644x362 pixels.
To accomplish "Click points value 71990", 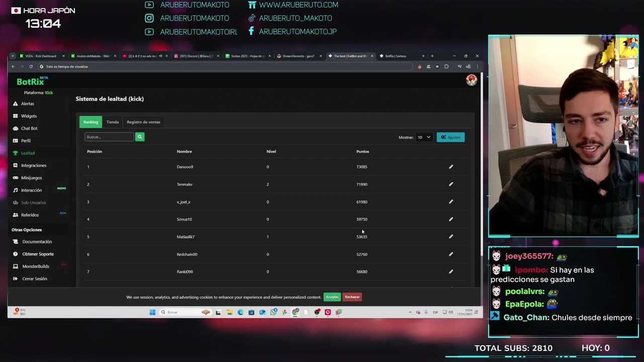I will [362, 185].
